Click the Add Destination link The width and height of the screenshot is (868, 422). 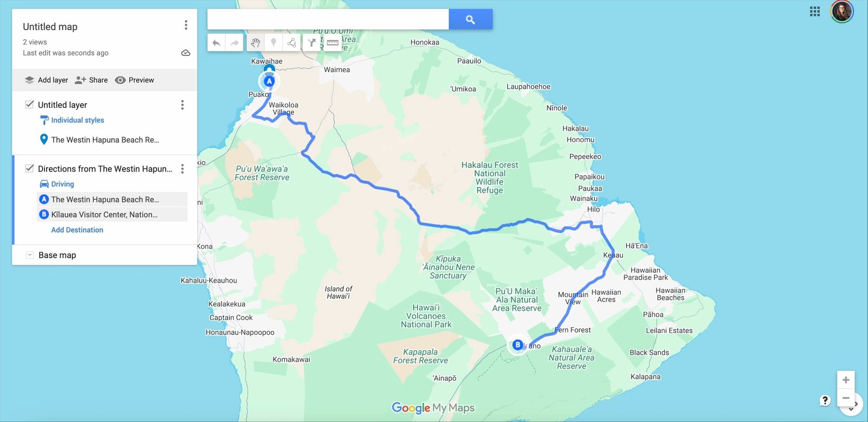77,230
